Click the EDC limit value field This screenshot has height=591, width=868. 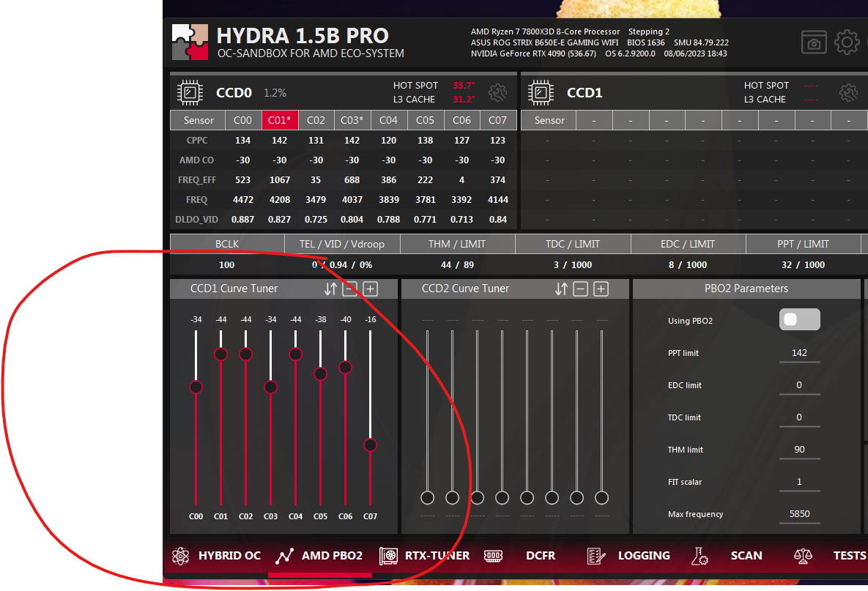tap(799, 385)
